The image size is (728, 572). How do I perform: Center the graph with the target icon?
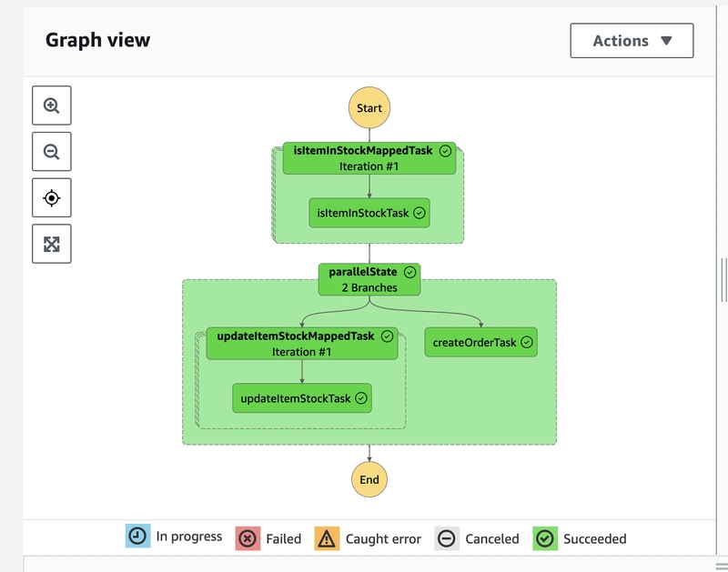coord(52,197)
